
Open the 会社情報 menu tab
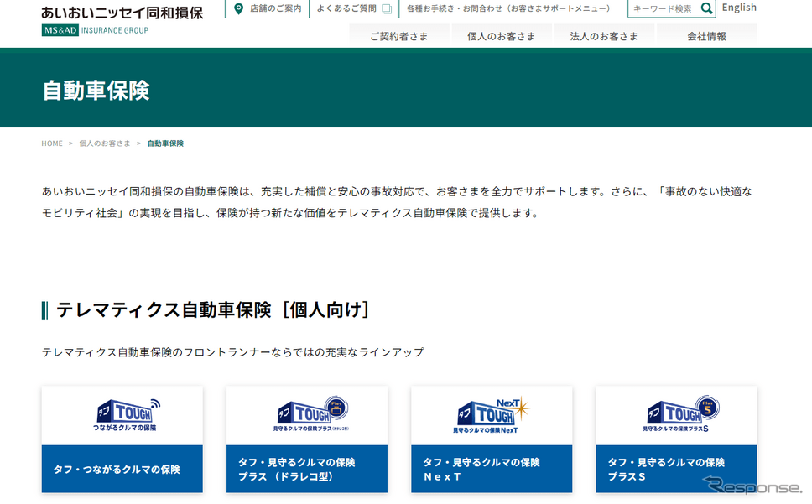[706, 36]
